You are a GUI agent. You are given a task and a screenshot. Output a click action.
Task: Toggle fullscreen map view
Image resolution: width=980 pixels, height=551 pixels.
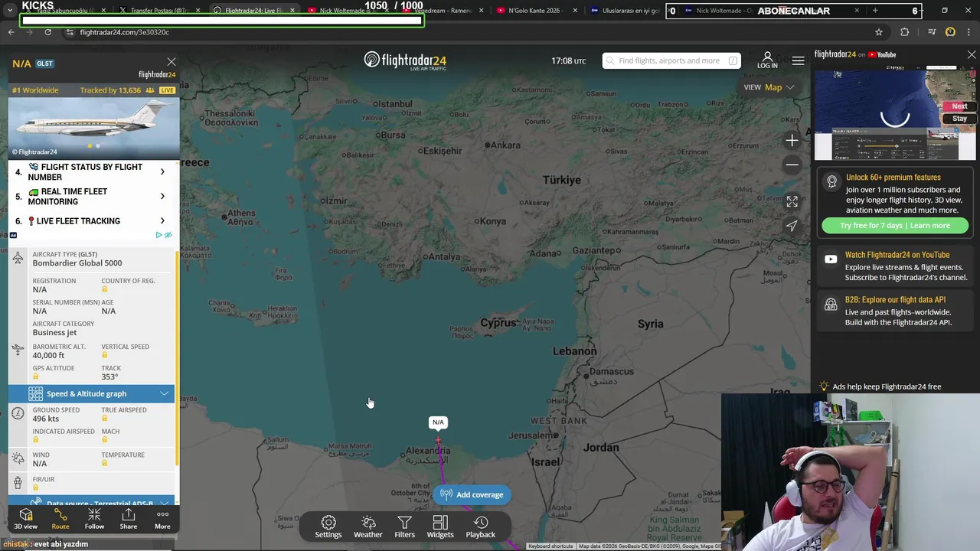(792, 201)
